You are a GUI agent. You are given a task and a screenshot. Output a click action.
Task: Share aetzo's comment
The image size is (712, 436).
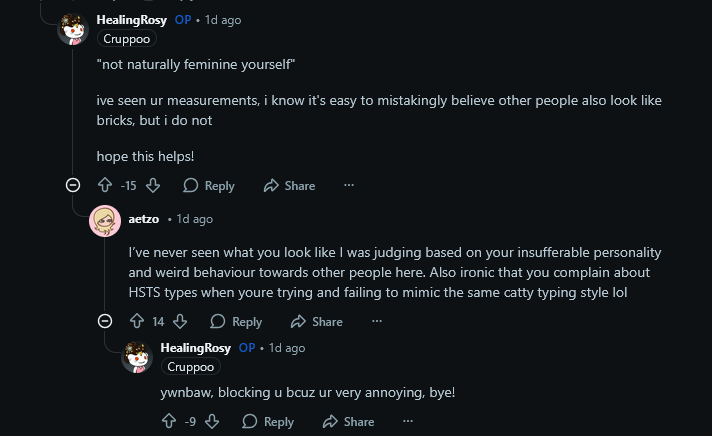(317, 321)
